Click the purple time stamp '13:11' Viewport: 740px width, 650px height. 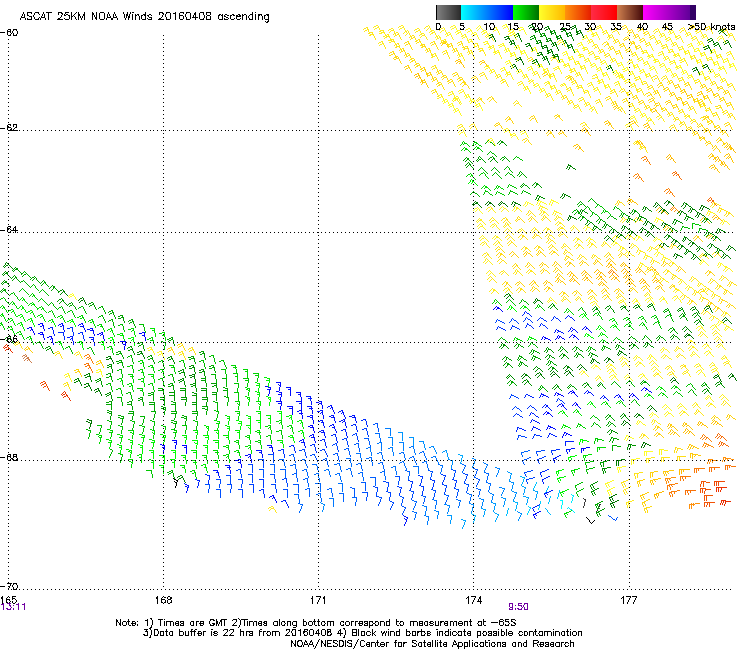(x=13, y=607)
